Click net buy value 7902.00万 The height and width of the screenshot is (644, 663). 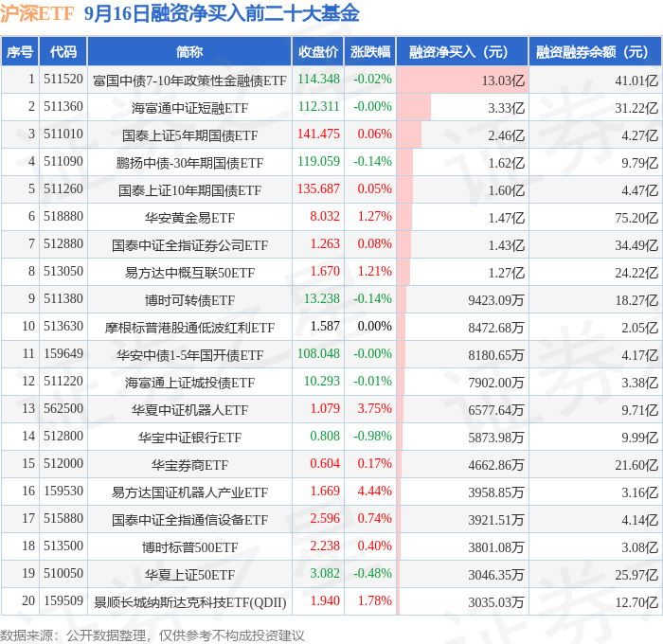point(496,383)
